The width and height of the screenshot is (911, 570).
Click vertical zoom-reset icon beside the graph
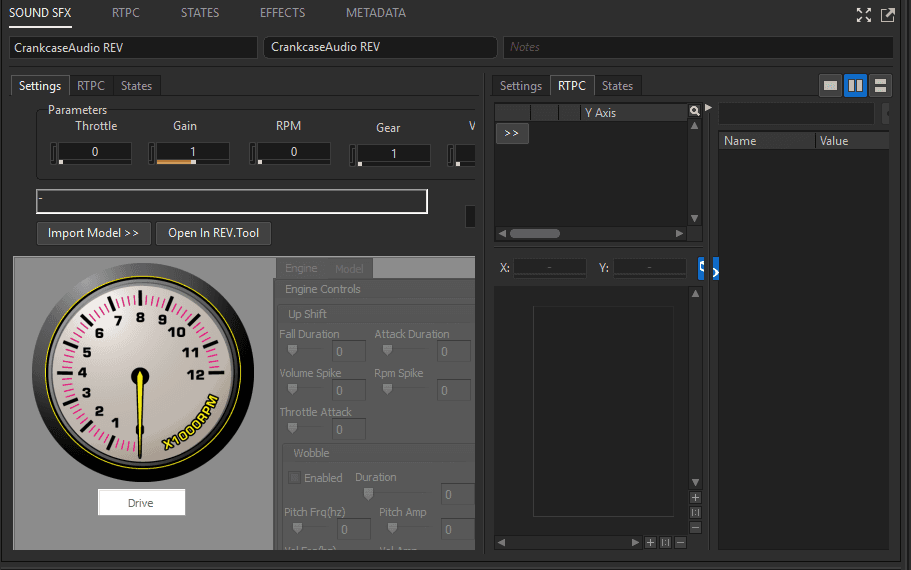[x=696, y=512]
